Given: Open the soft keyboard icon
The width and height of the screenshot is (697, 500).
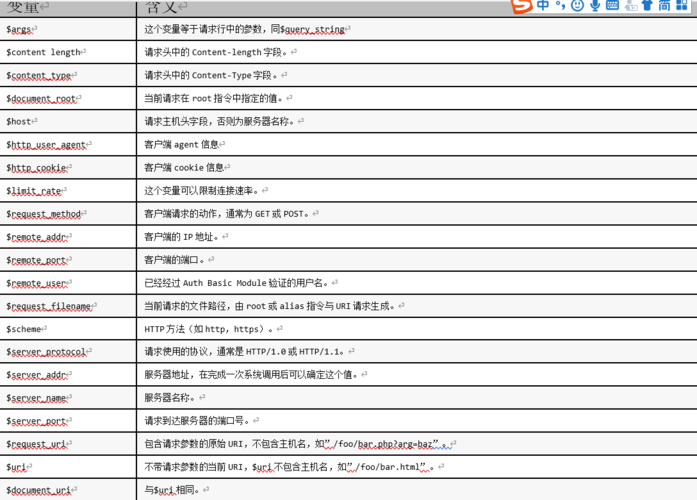Looking at the screenshot, I should 613,5.
